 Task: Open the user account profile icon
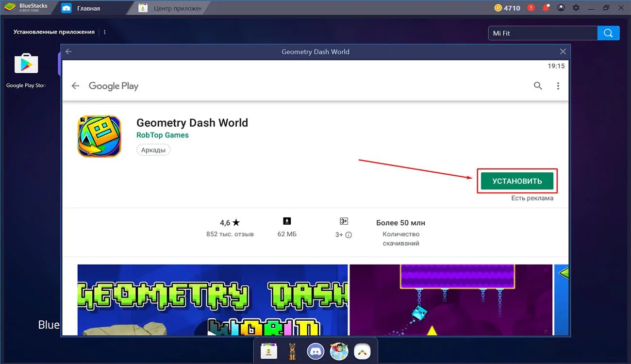click(x=561, y=8)
